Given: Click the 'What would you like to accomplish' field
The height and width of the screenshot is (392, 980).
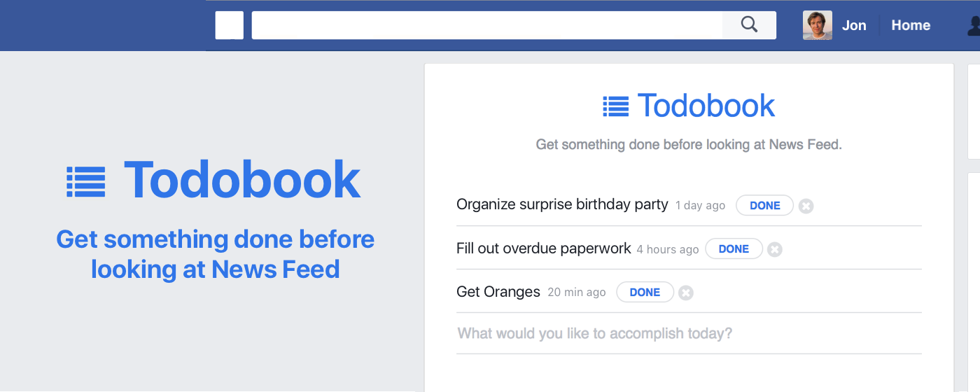Looking at the screenshot, I should 689,333.
